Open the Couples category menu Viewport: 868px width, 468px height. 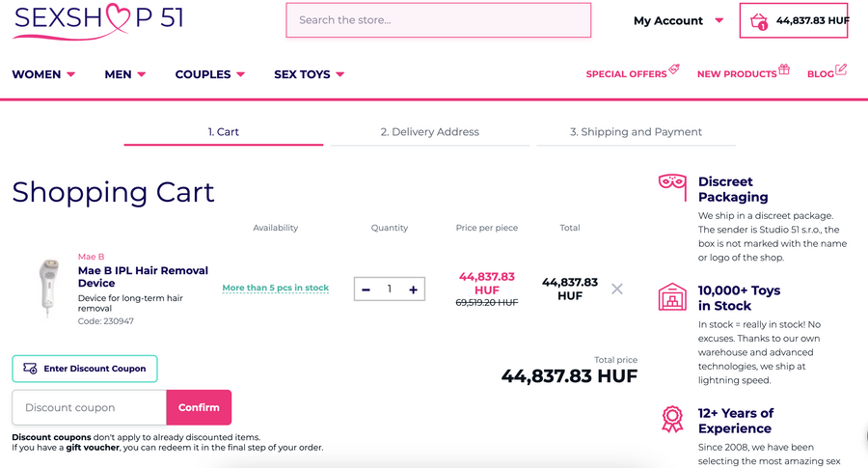[x=209, y=74]
